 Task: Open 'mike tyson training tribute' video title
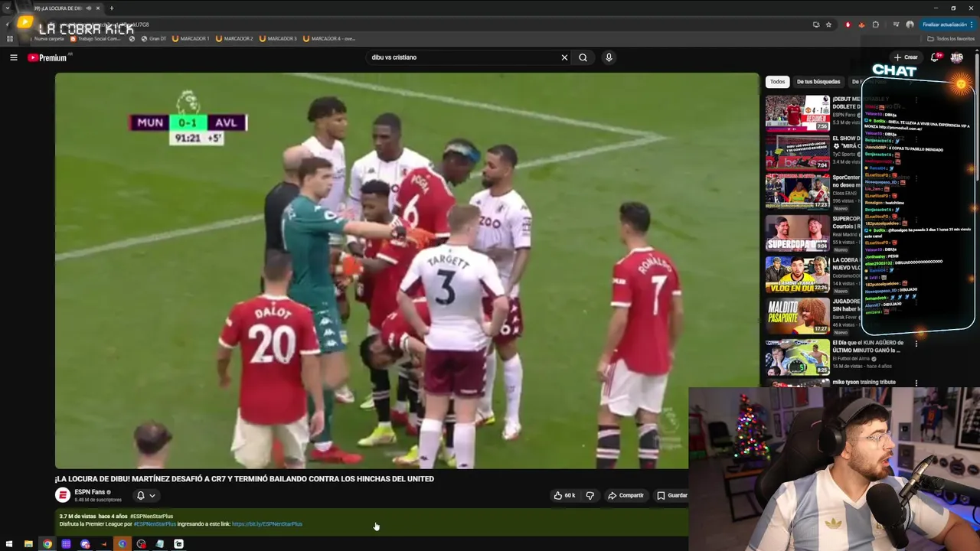[864, 382]
